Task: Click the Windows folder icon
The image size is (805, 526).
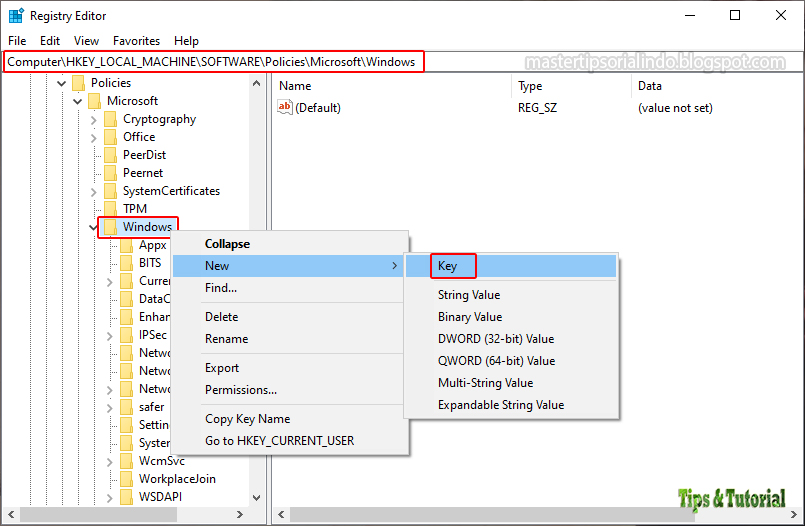Action: 110,227
